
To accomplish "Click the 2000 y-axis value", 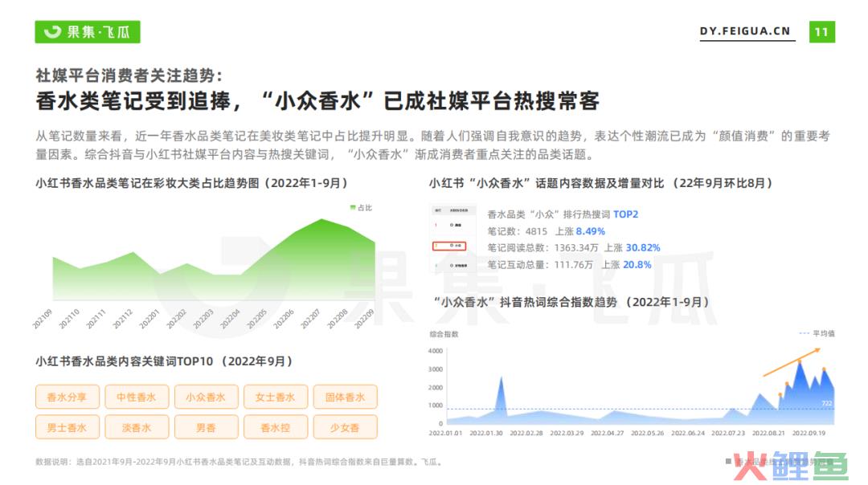I will 436,388.
